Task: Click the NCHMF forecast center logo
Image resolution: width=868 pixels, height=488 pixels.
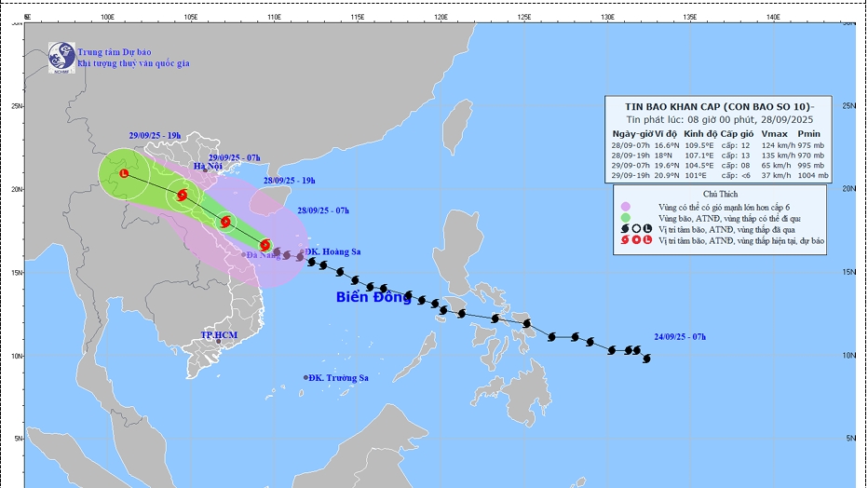Action: coord(61,56)
